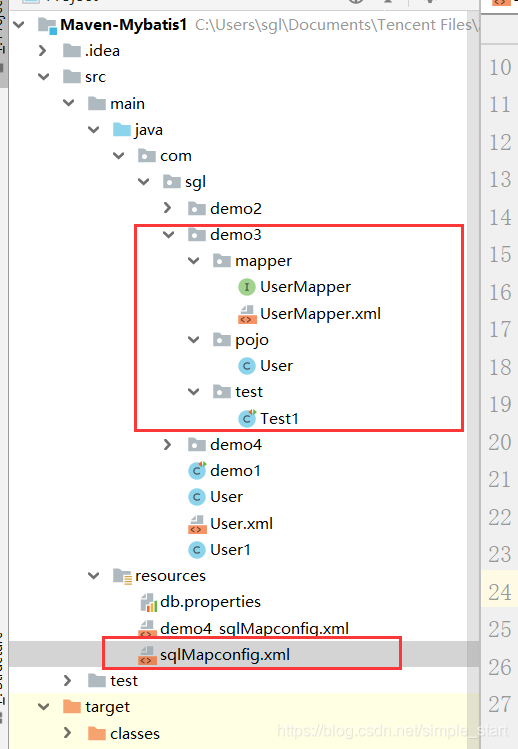
Task: Expand the .idea folder
Action: tap(43, 50)
